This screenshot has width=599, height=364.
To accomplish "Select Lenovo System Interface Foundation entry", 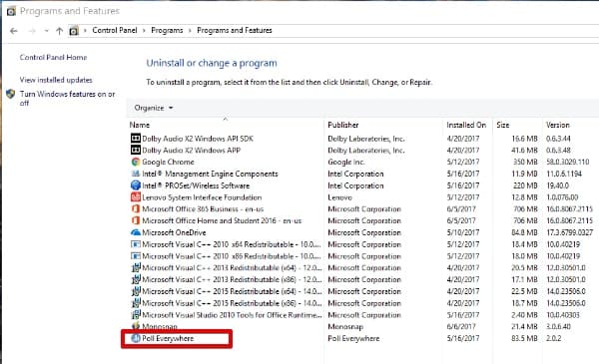I will (x=202, y=197).
